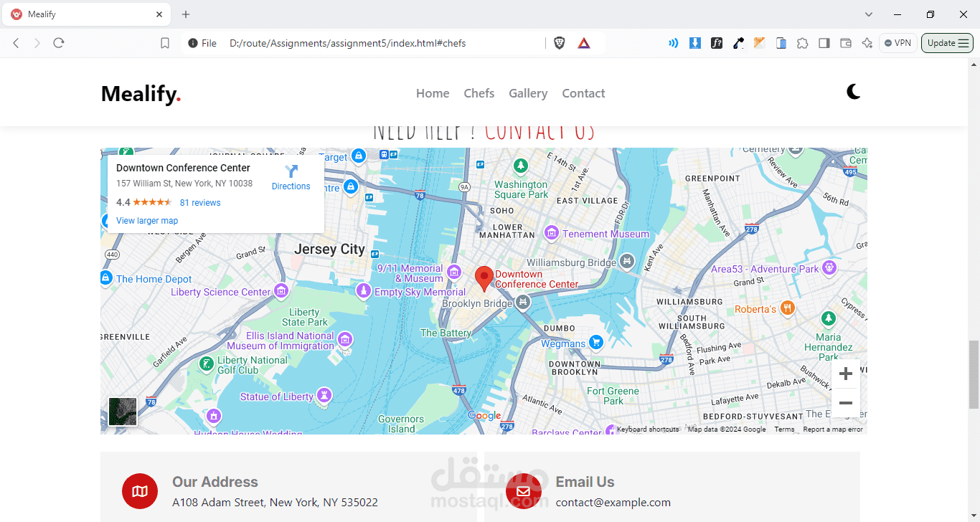Select the 9/11 Memorial & Museum marker
The width and height of the screenshot is (980, 522).
pos(453,272)
